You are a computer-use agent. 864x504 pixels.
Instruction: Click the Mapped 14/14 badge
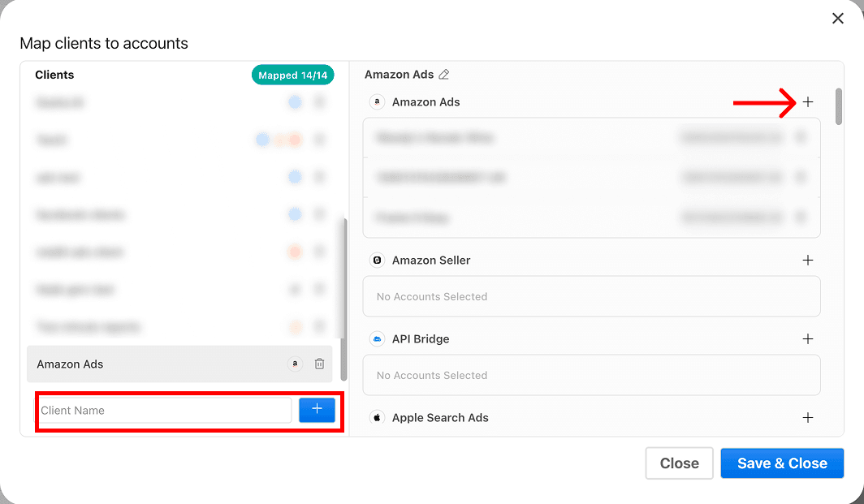(x=292, y=75)
